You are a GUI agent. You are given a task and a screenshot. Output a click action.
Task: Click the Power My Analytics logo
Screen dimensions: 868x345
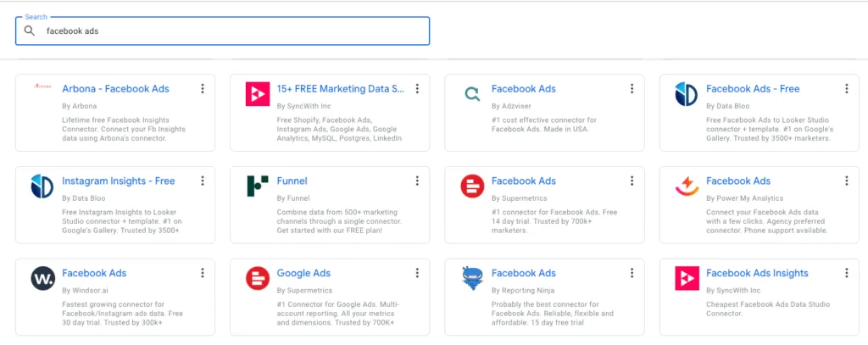click(686, 186)
